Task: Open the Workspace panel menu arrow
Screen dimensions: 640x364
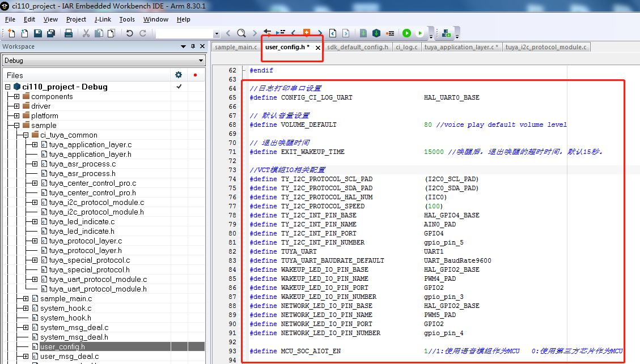Action: (183, 47)
